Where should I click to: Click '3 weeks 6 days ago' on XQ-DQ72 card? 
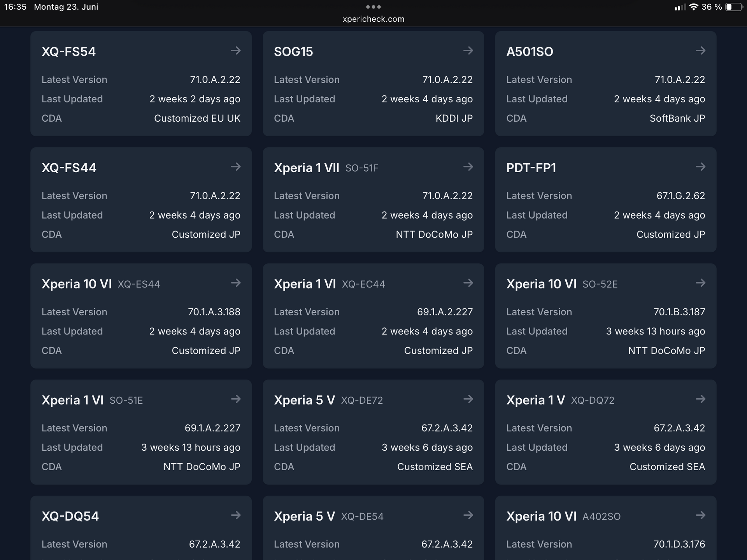(659, 448)
